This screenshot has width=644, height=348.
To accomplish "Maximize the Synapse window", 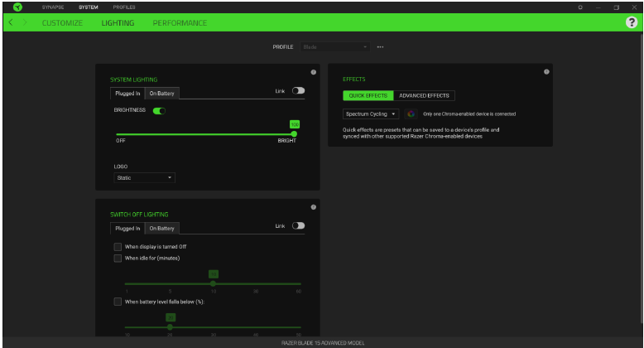I will coord(617,7).
